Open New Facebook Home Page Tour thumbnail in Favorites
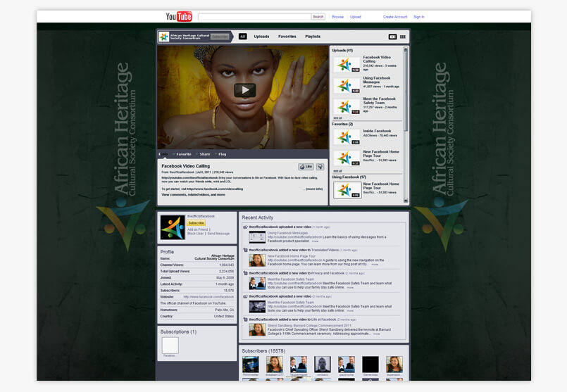567x392 pixels. [347, 158]
